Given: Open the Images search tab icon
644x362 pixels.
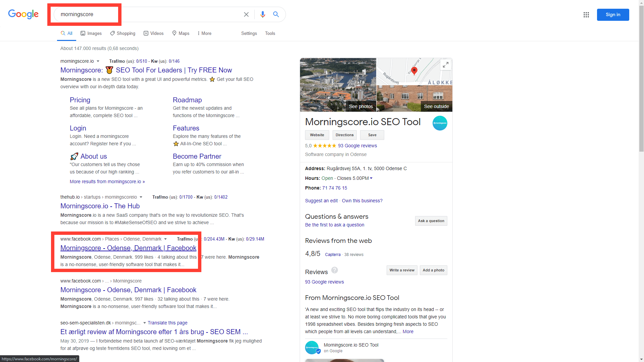Looking at the screenshot, I should click(83, 33).
